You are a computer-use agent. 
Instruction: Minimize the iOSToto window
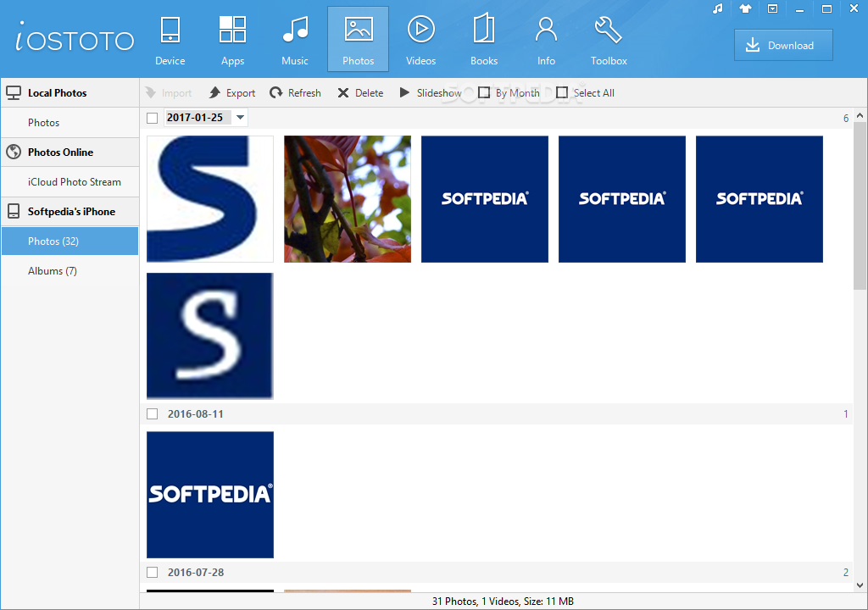coord(799,8)
